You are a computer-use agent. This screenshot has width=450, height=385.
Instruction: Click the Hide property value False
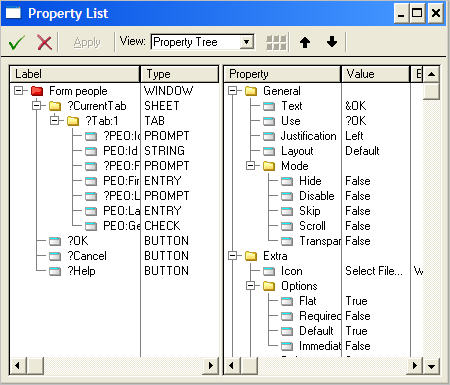(x=358, y=181)
